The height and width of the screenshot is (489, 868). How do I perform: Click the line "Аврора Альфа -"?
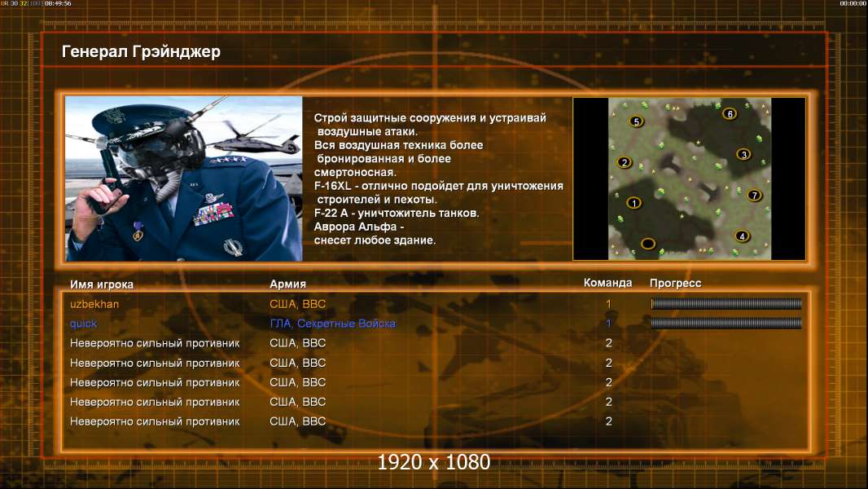coord(359,227)
